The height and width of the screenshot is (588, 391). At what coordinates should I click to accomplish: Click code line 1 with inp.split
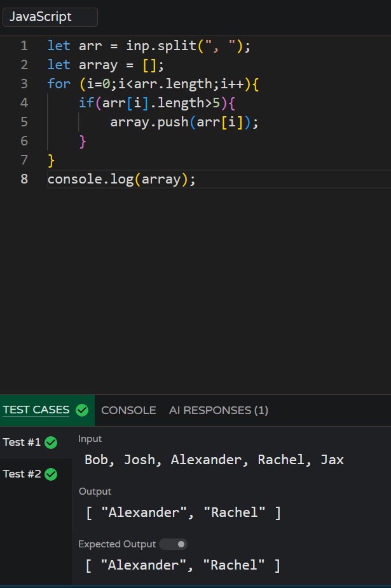[x=149, y=46]
